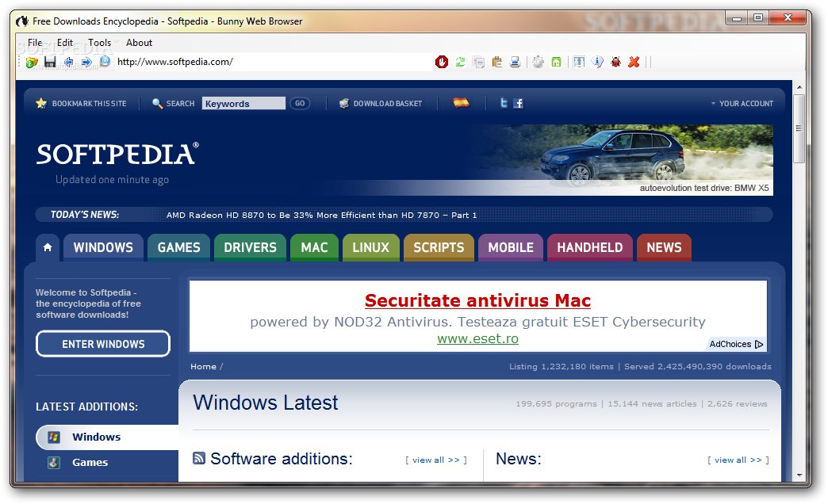Open Softpedia Facebook icon
The image size is (828, 504).
[519, 104]
